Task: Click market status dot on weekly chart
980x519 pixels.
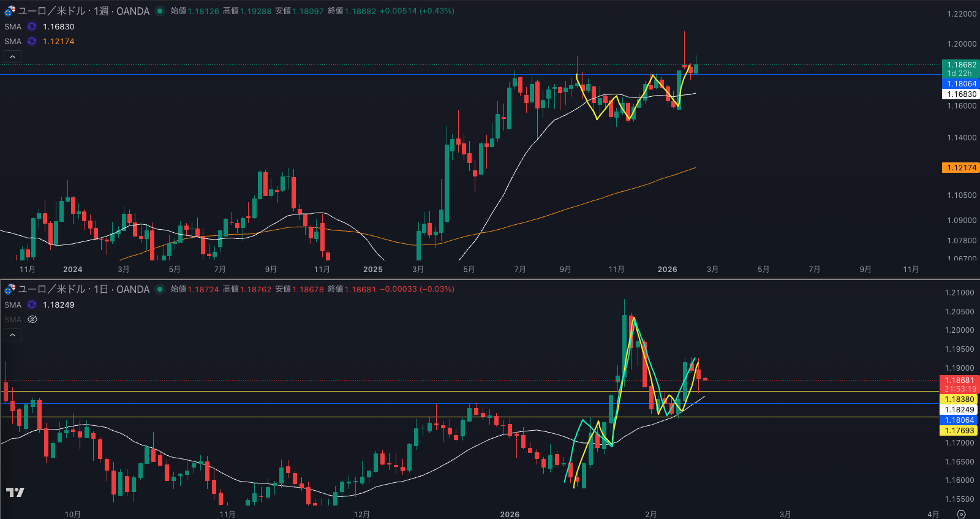Action: [160, 11]
